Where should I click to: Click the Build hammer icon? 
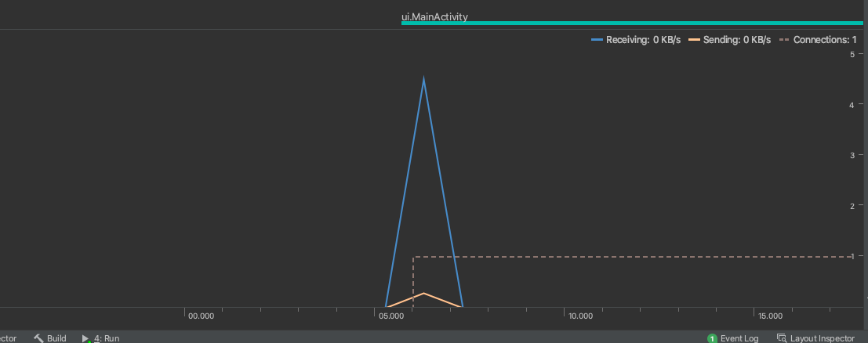[x=38, y=338]
